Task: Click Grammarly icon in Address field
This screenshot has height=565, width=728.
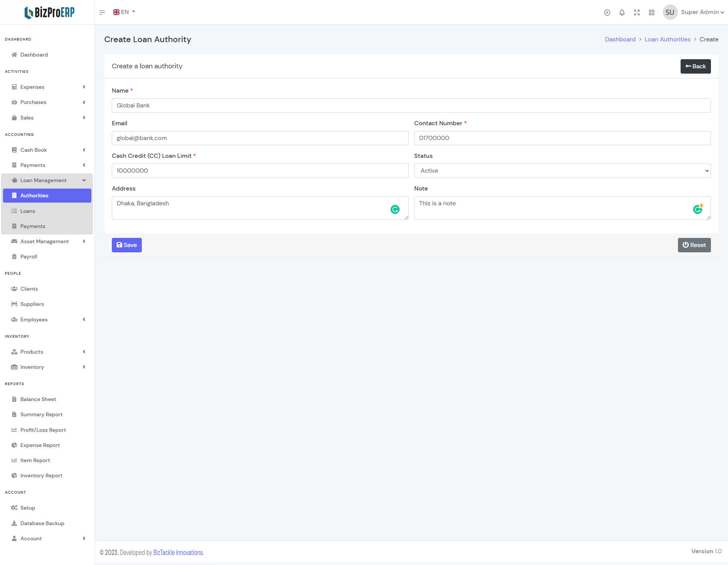Action: (x=395, y=209)
